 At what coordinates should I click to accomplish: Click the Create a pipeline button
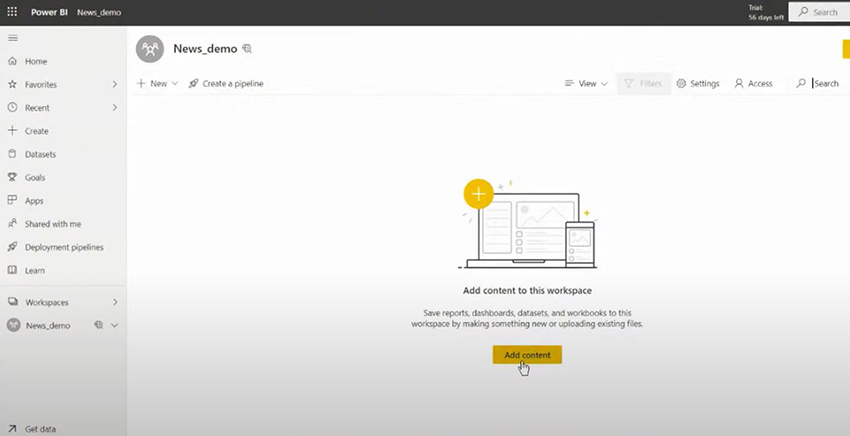pyautogui.click(x=226, y=84)
